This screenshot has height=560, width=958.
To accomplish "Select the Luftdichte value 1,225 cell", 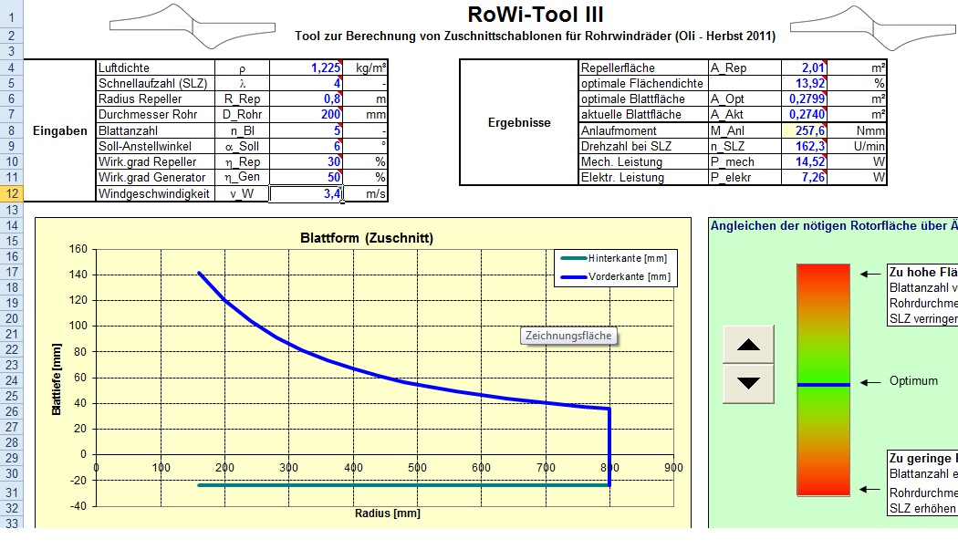I will coord(307,68).
